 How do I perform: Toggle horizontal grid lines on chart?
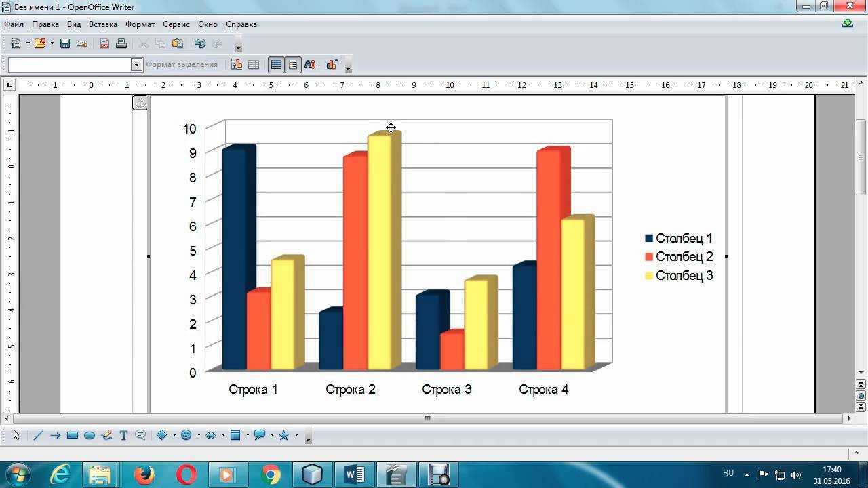click(x=276, y=64)
